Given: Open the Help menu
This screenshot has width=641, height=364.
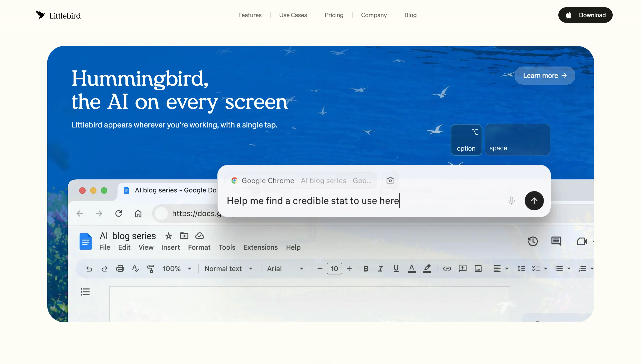Looking at the screenshot, I should pos(293,247).
